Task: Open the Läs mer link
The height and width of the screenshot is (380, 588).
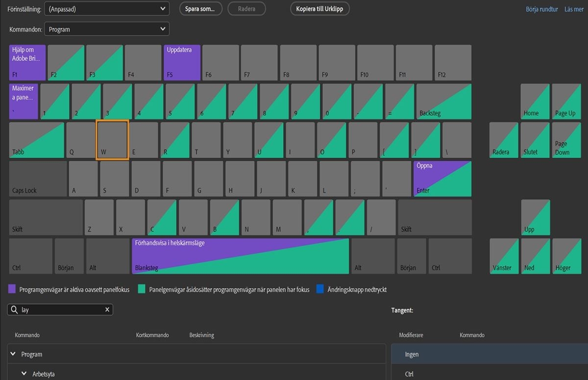Action: (573, 9)
